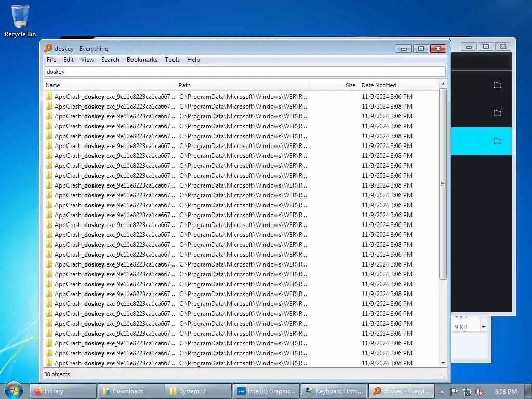This screenshot has height=399, width=532.
Task: Open the Search menu
Action: click(110, 60)
